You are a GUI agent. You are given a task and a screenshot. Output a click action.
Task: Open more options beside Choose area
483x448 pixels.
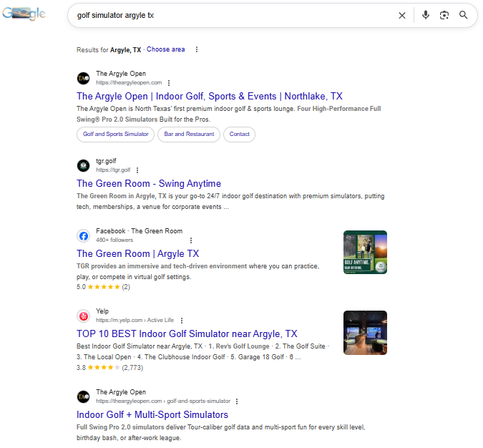(197, 49)
